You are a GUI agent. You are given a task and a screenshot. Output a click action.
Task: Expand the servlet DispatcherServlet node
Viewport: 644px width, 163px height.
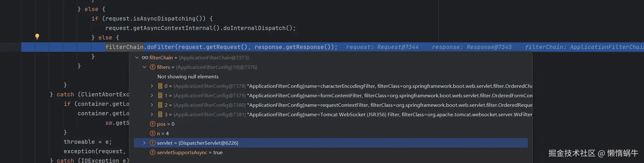pos(144,143)
